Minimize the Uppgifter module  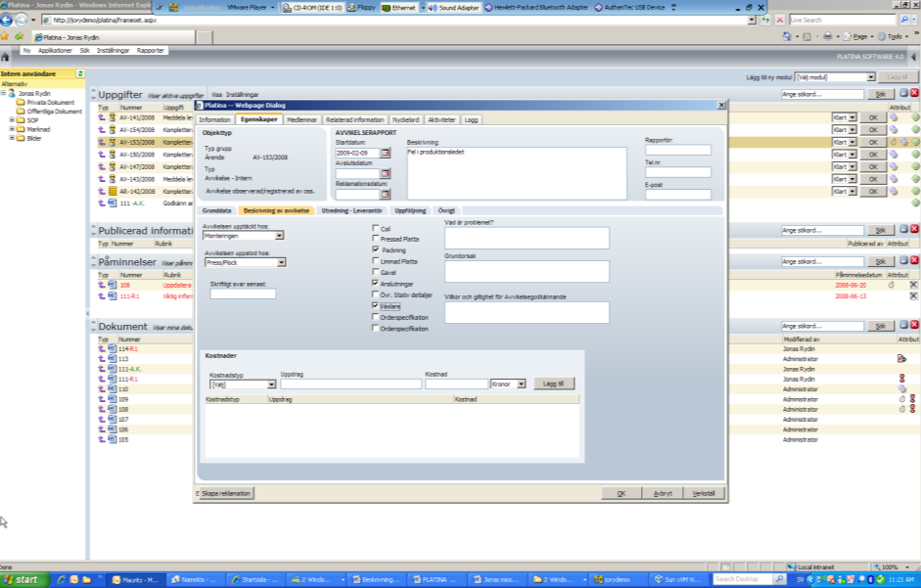click(904, 93)
